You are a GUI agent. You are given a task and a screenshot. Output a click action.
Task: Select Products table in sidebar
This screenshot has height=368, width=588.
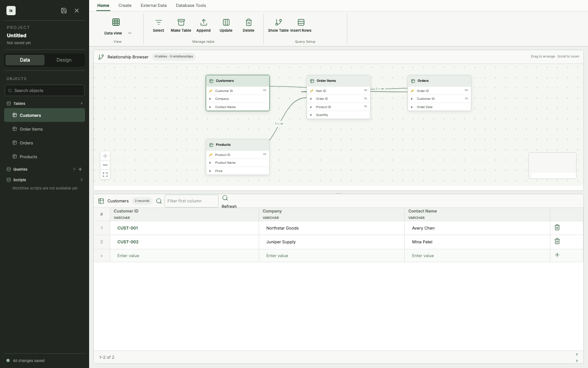point(45,157)
